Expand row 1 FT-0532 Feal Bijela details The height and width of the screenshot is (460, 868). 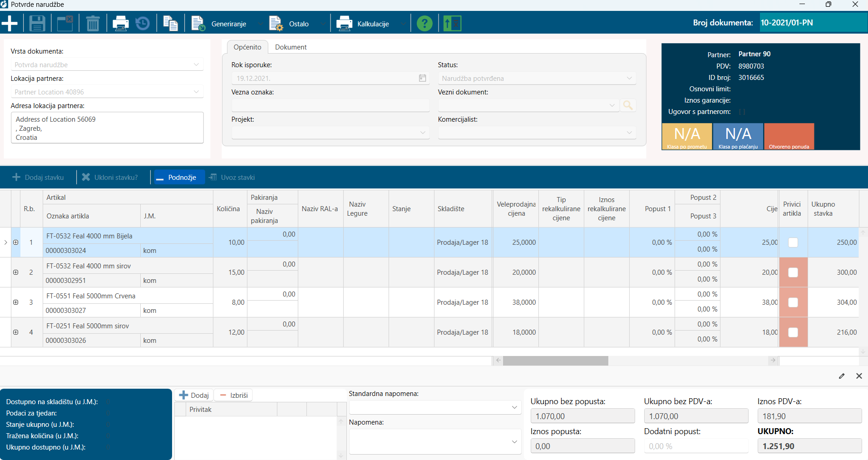click(15, 242)
